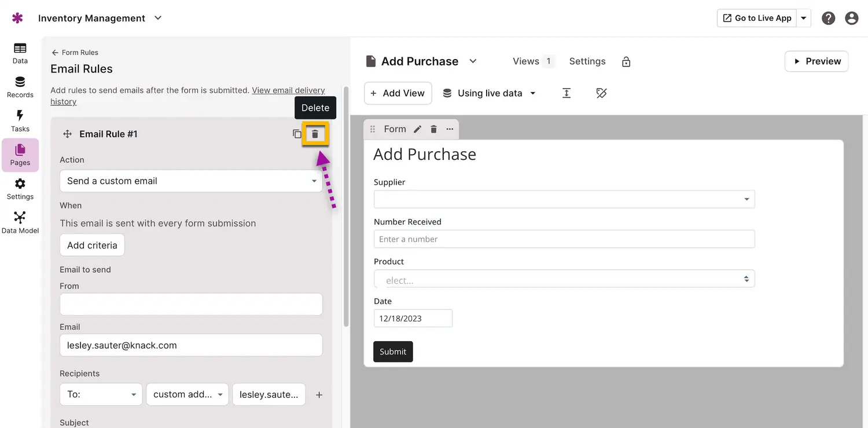Click the drag handle beside Email Rule #1
Screen dimensions: 868x428
[x=67, y=134]
